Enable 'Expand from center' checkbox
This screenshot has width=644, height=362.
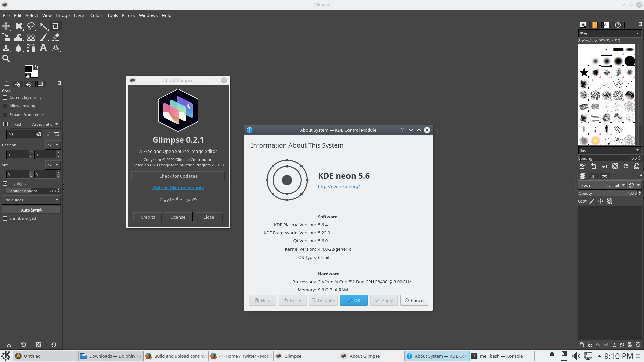(5, 115)
